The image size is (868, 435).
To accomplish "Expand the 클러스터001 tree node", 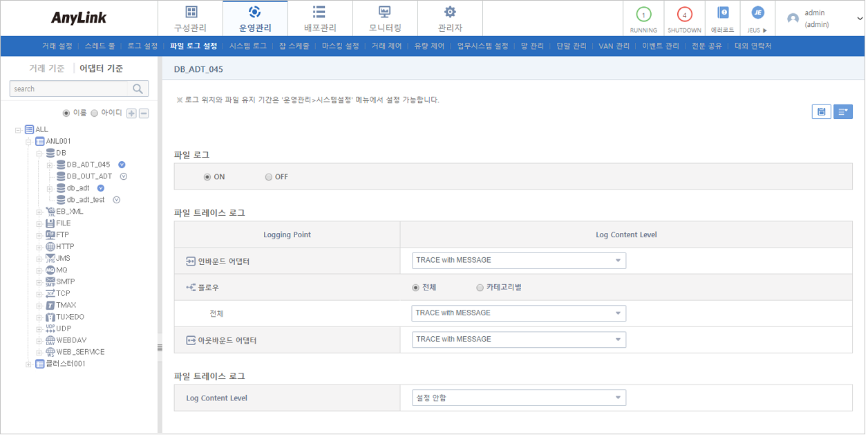I will point(29,364).
